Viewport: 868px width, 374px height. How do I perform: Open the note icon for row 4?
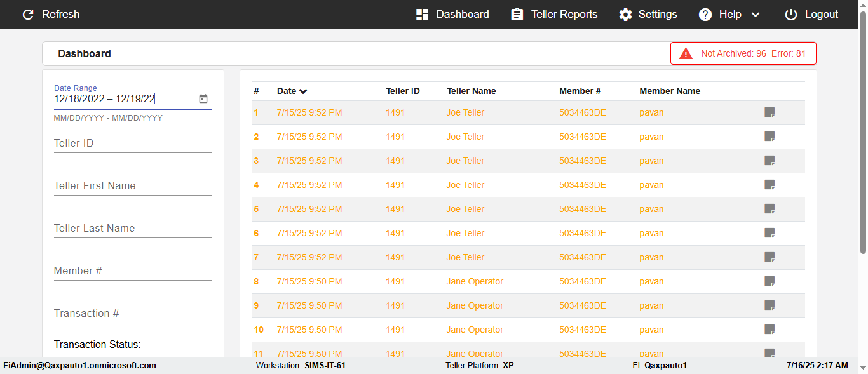770,185
